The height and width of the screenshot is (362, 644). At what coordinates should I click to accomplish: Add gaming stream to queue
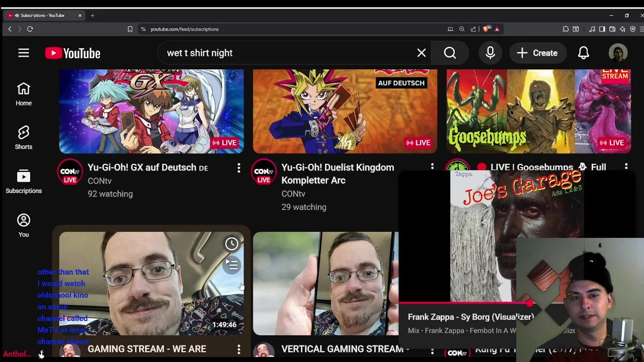coord(231,265)
